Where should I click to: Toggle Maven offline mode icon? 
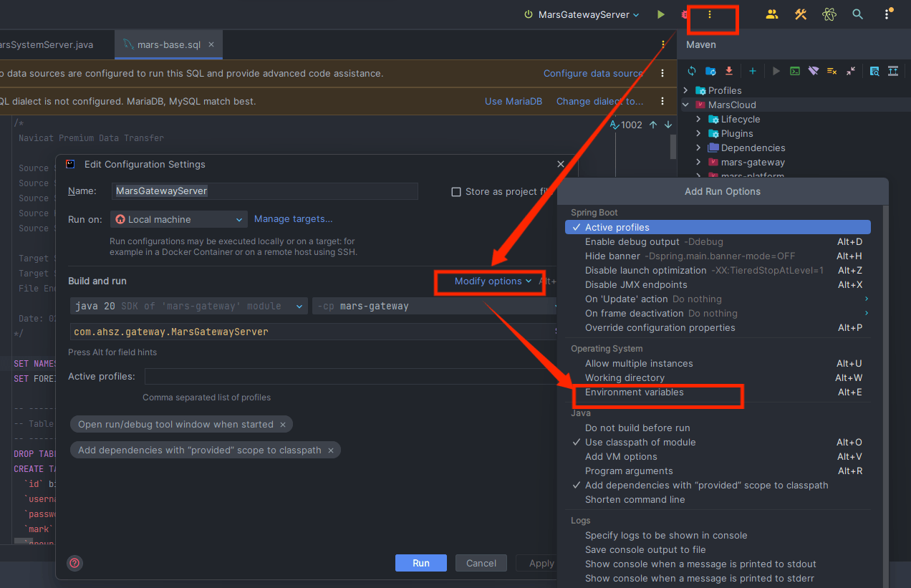[x=814, y=71]
